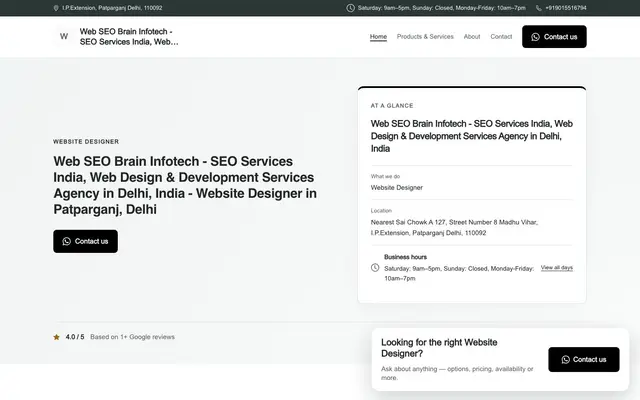640x400 pixels.
Task: Click Based on 1+ Google reviews
Action: [132, 337]
